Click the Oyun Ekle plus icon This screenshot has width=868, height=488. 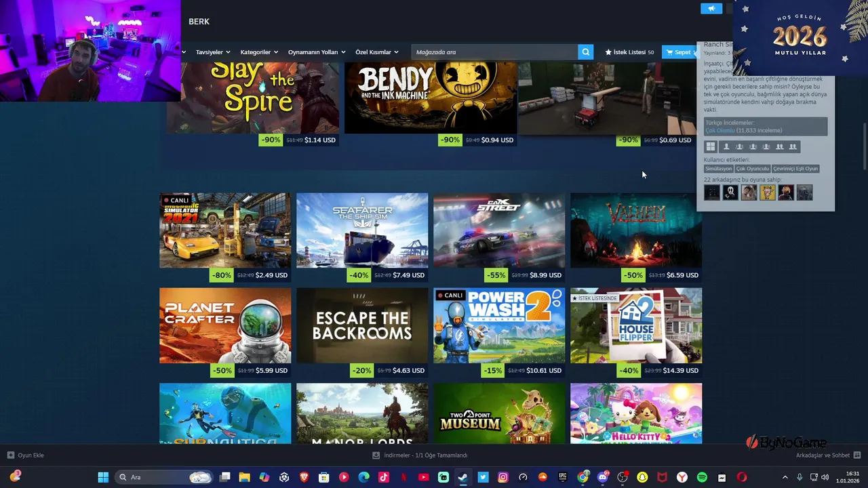pos(10,455)
